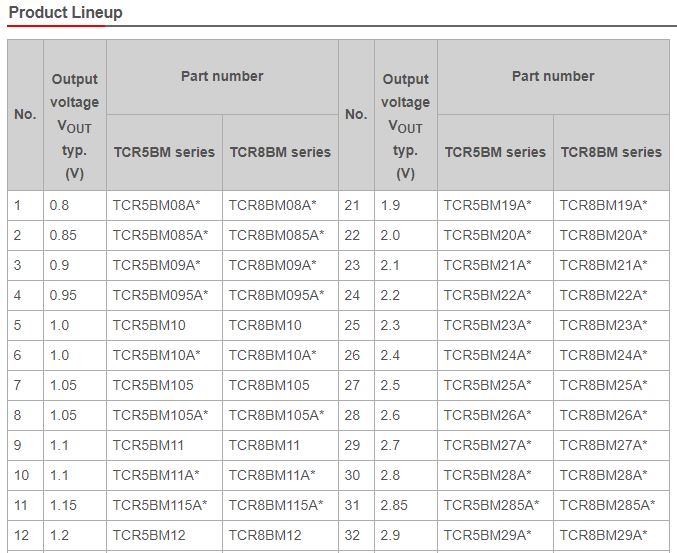Click the Product Lineup heading
Screen dimensions: 677x553
(66, 13)
